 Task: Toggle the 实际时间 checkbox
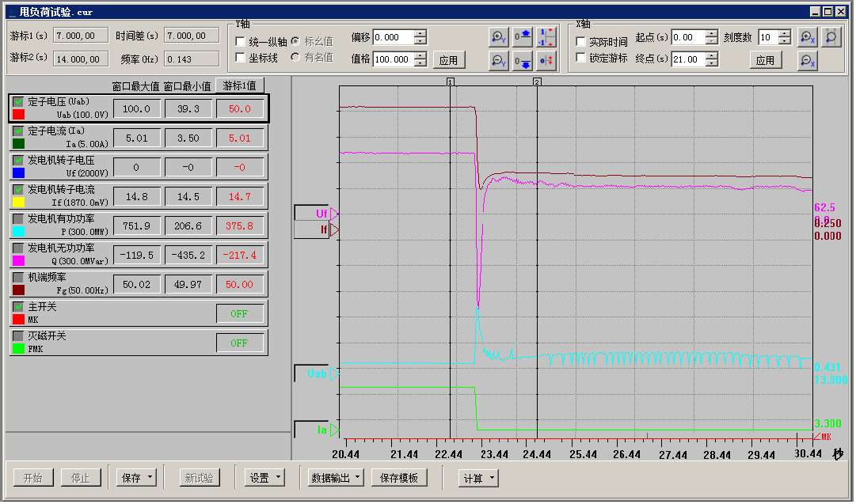(x=580, y=41)
